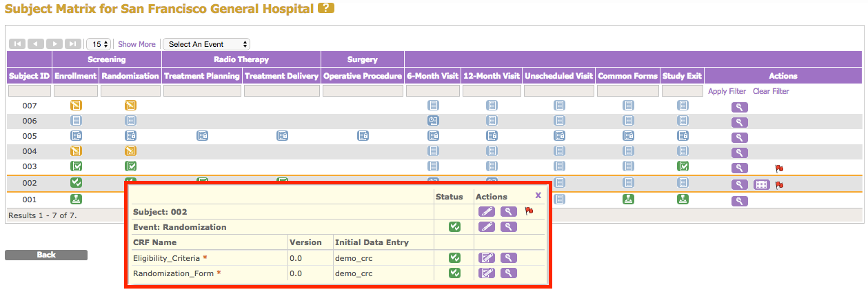
Task: Edit Subject 002 using popup pencil icon
Action: pyautogui.click(x=487, y=212)
